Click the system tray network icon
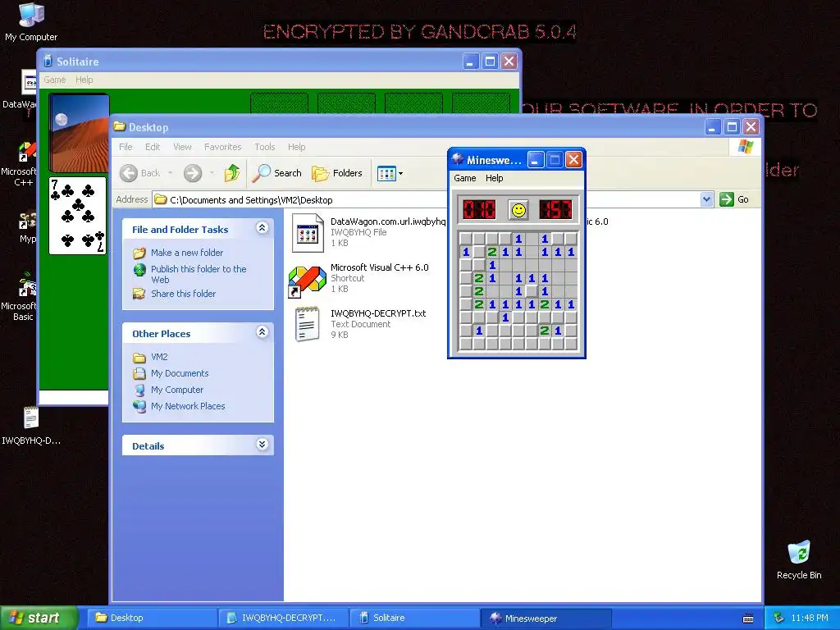 779,618
